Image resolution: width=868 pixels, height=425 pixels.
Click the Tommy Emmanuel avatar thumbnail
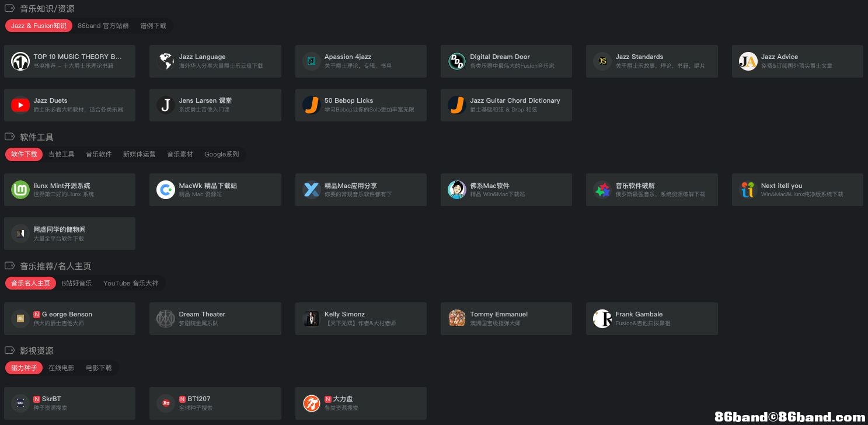coord(456,319)
